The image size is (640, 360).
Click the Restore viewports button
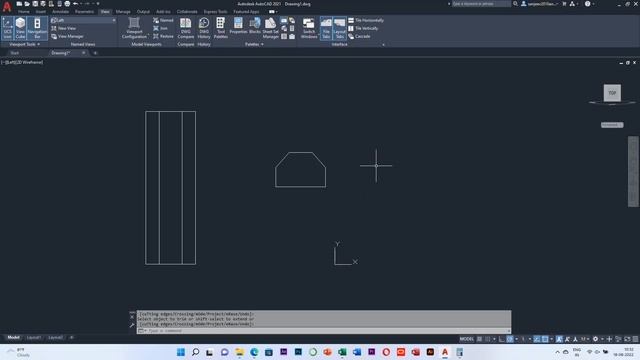coord(163,36)
